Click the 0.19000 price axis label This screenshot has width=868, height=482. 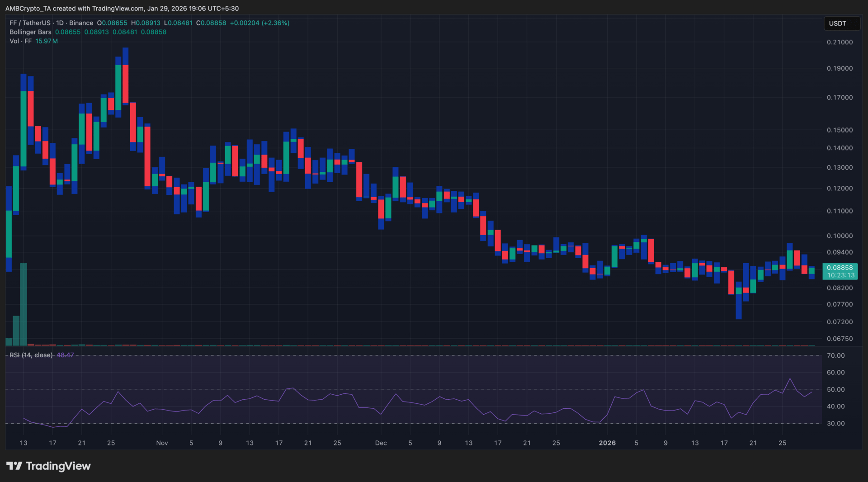pyautogui.click(x=840, y=68)
